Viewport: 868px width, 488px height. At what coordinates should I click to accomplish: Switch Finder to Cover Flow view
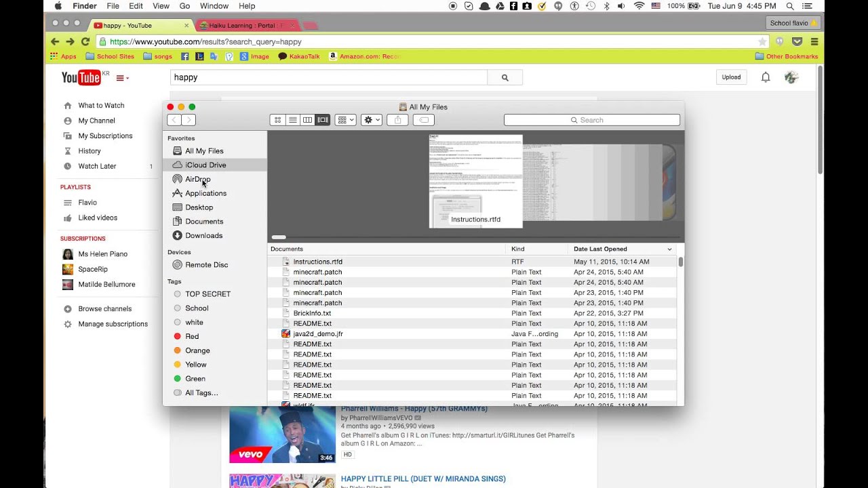[323, 120]
